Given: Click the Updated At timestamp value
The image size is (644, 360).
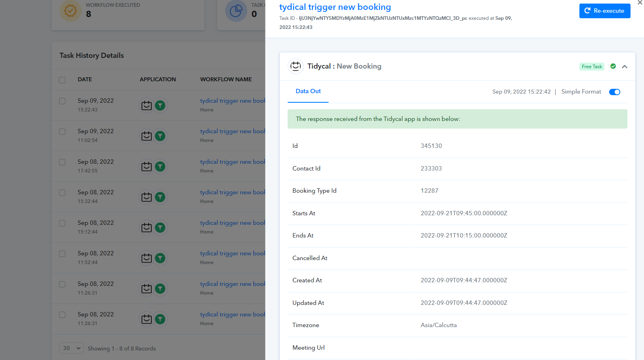Looking at the screenshot, I should [464, 303].
